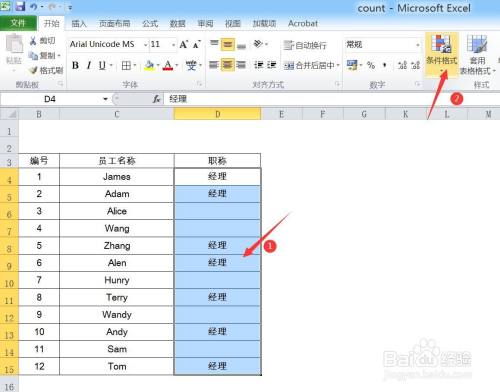Switch to View (视图) tab
The image size is (500, 392).
[233, 23]
